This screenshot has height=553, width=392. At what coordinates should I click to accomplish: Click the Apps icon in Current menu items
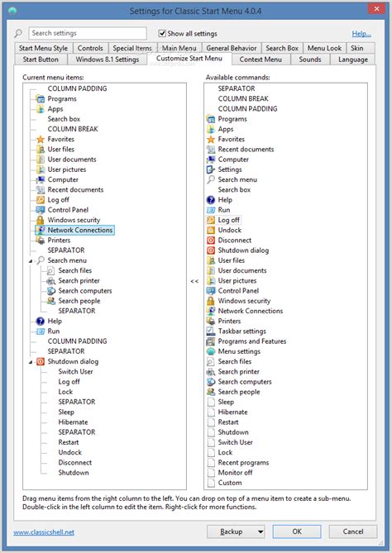pos(41,109)
